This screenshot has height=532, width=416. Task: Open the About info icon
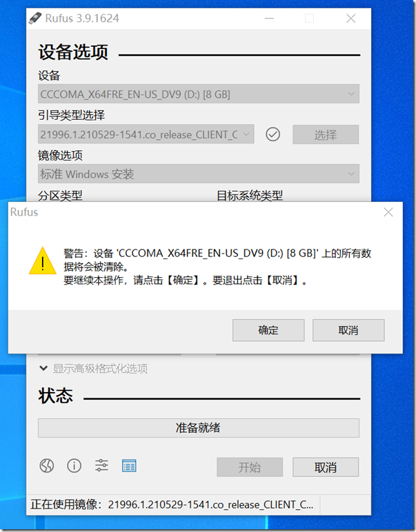pos(74,466)
